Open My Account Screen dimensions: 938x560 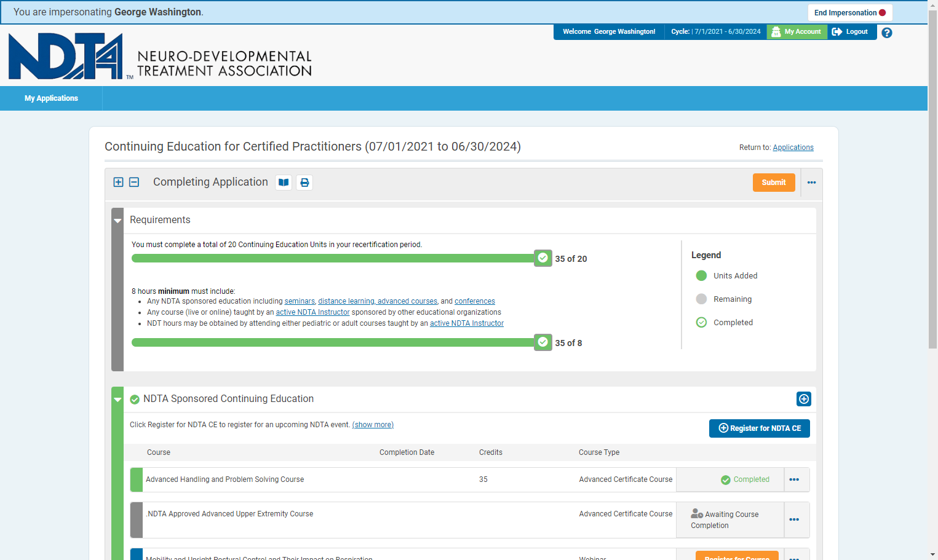797,32
